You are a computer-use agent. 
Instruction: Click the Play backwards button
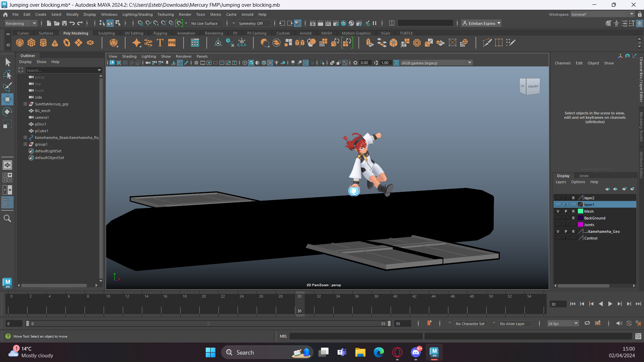pos(601,304)
